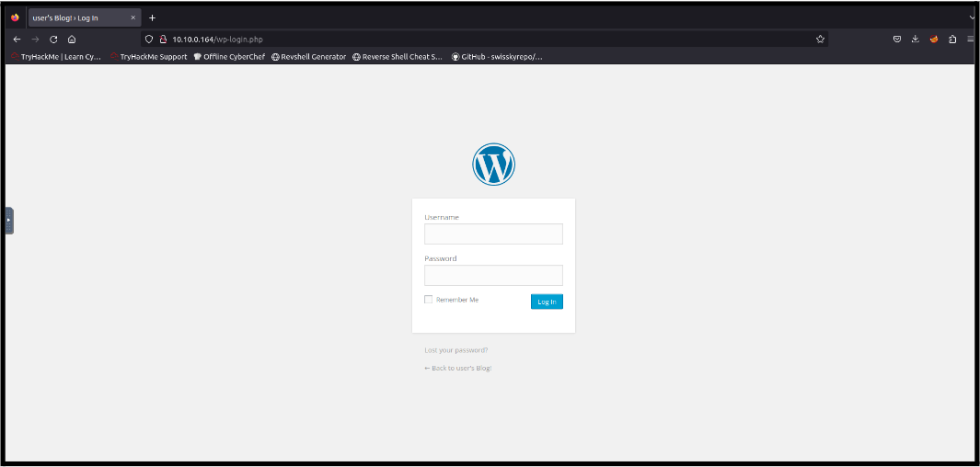
Task: Open a new browser tab
Action: [153, 17]
